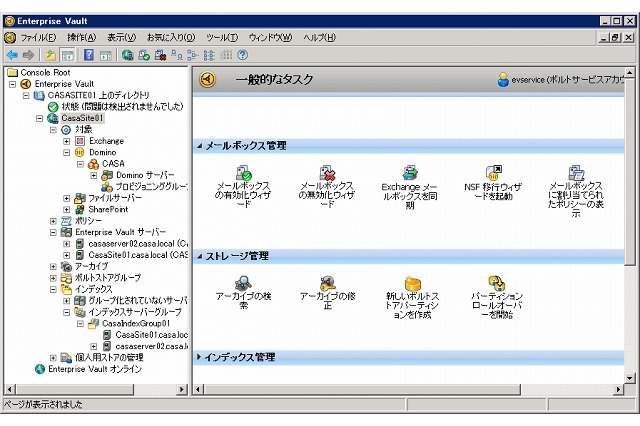640x426 pixels.
Task: Select the 状態 (問題は検出されませんでした) tree node
Action: [122, 107]
